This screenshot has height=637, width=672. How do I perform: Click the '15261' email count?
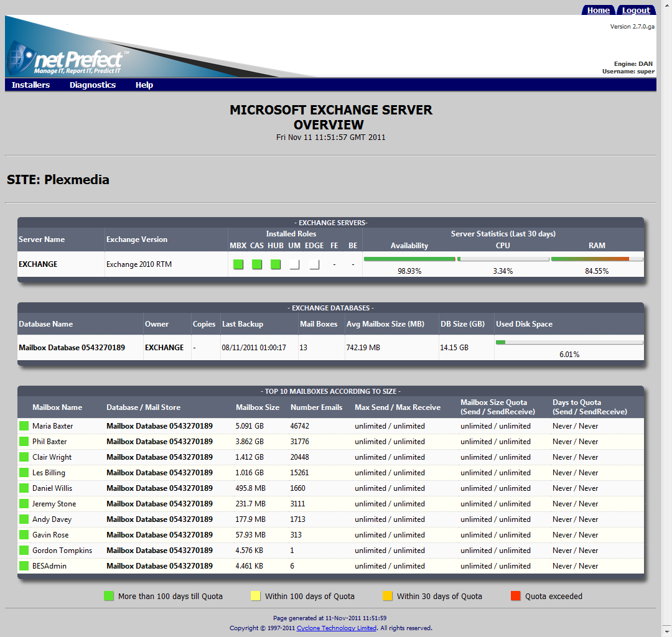(x=299, y=473)
